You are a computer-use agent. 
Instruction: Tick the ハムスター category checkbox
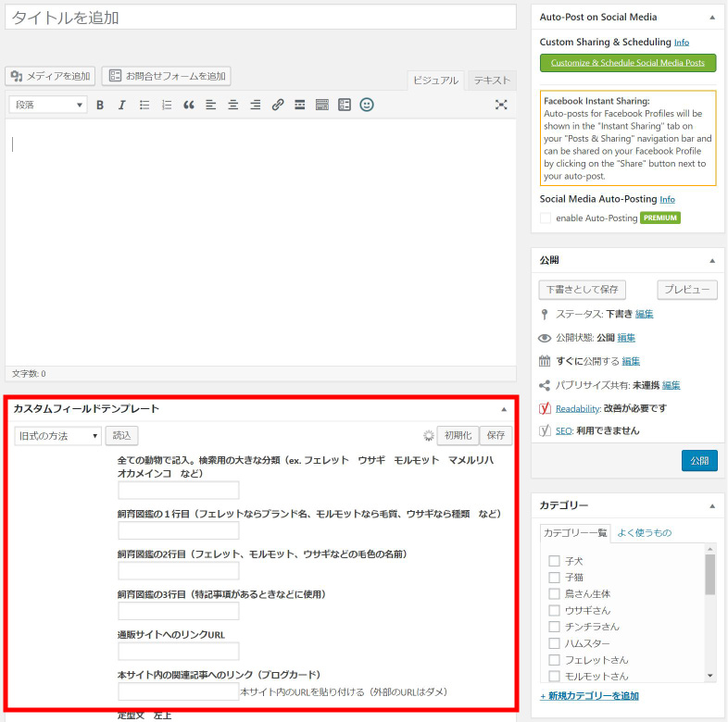click(x=554, y=643)
